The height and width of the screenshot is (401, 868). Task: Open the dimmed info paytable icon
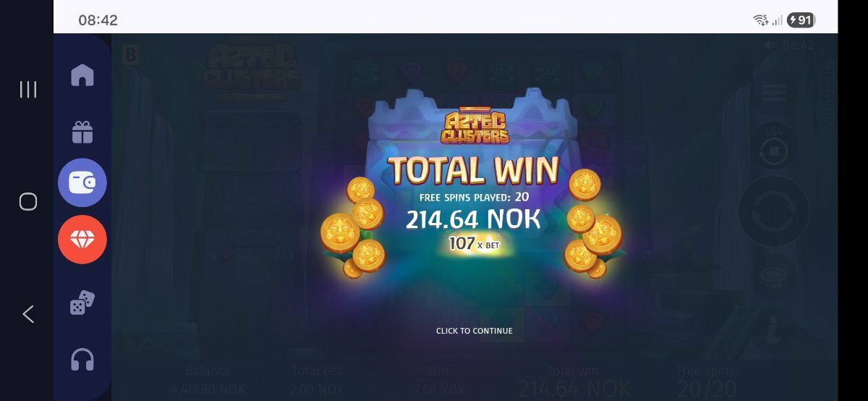773,333
